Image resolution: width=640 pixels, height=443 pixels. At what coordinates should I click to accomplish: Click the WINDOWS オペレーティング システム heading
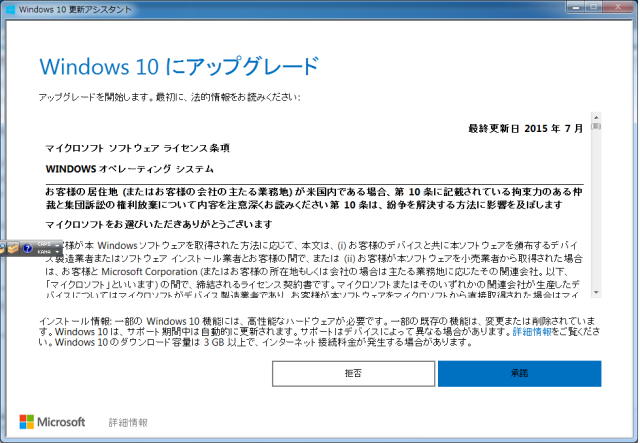pyautogui.click(x=129, y=169)
